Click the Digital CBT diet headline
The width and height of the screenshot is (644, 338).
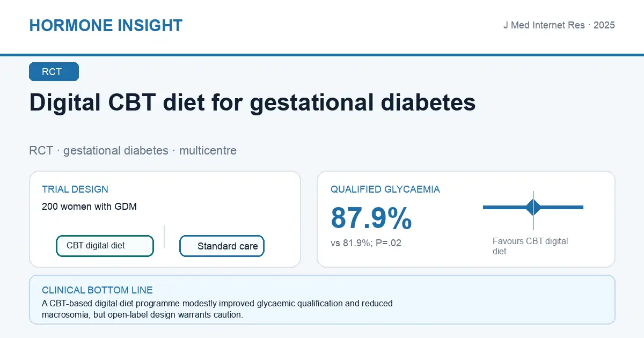click(x=252, y=102)
